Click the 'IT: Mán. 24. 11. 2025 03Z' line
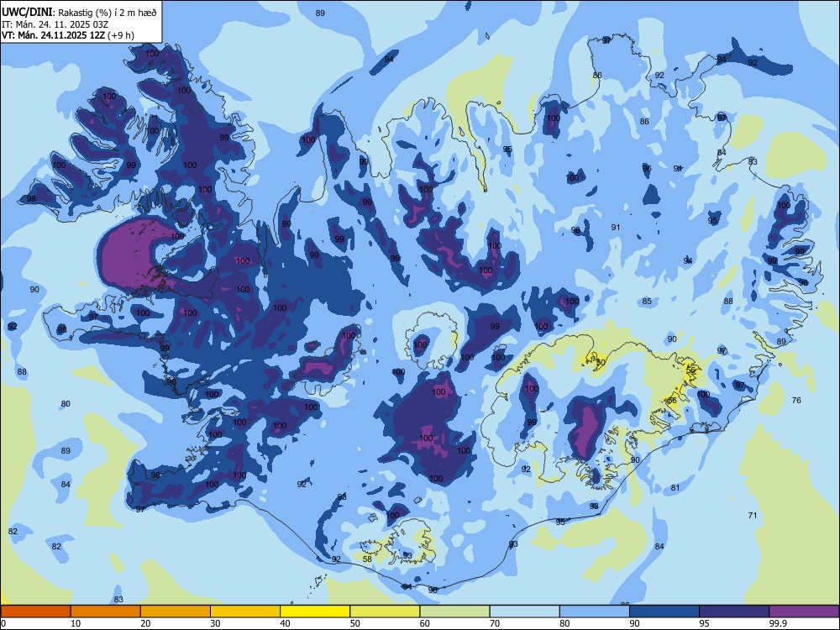This screenshot has height=630, width=840. 55,24
